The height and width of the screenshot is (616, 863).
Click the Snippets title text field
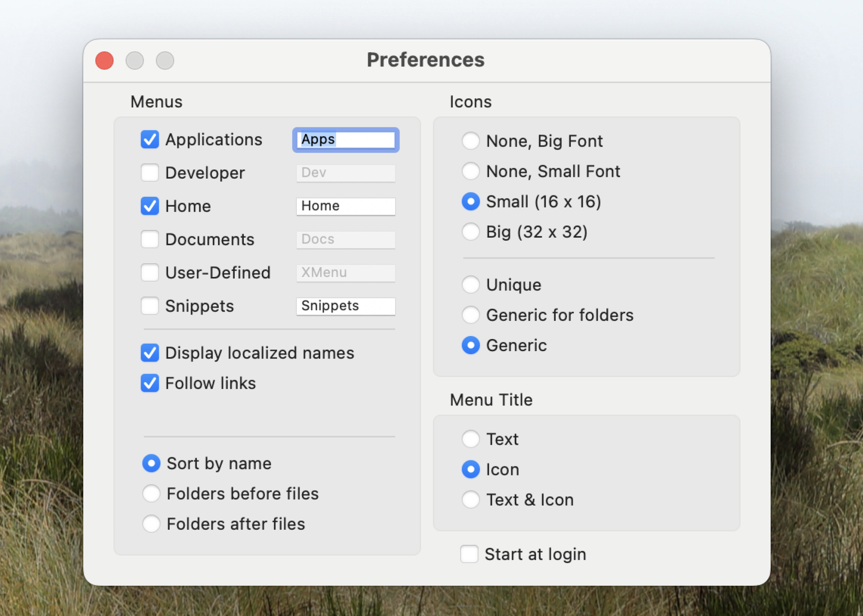click(x=346, y=306)
